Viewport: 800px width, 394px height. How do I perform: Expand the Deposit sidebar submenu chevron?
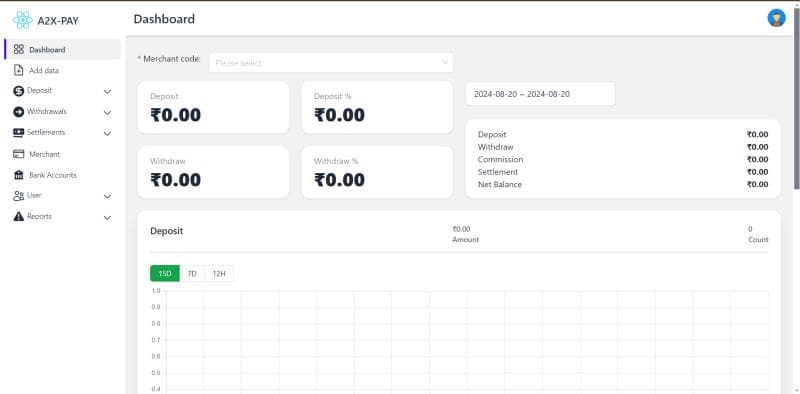[107, 92]
